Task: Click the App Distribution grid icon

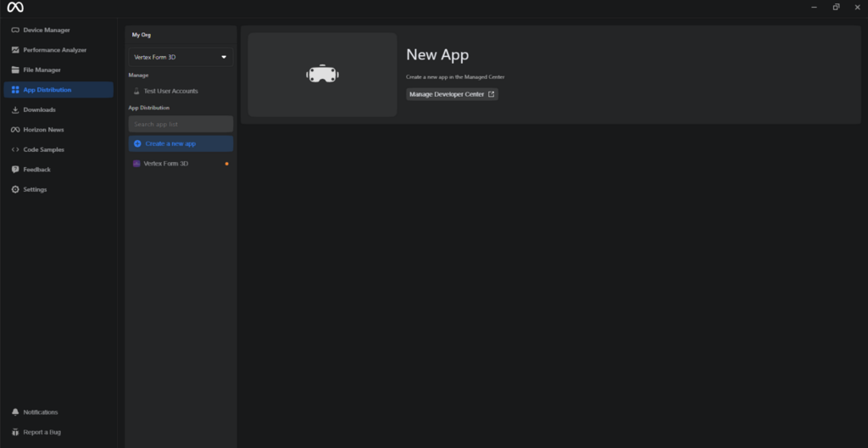Action: point(15,90)
